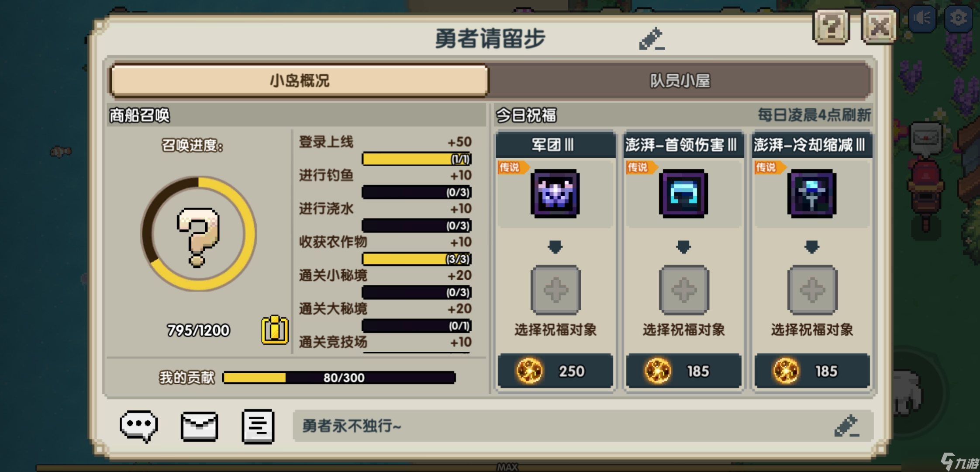
Task: Click the yellow gift box icon
Action: coord(275,330)
